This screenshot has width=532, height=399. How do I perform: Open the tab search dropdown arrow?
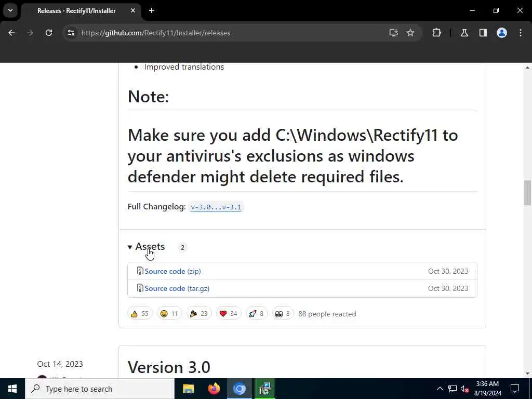(10, 10)
